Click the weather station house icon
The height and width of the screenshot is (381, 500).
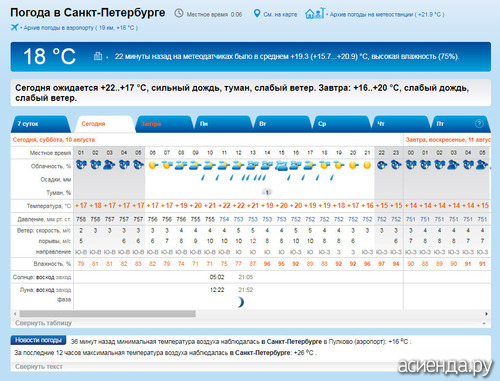(x=315, y=13)
